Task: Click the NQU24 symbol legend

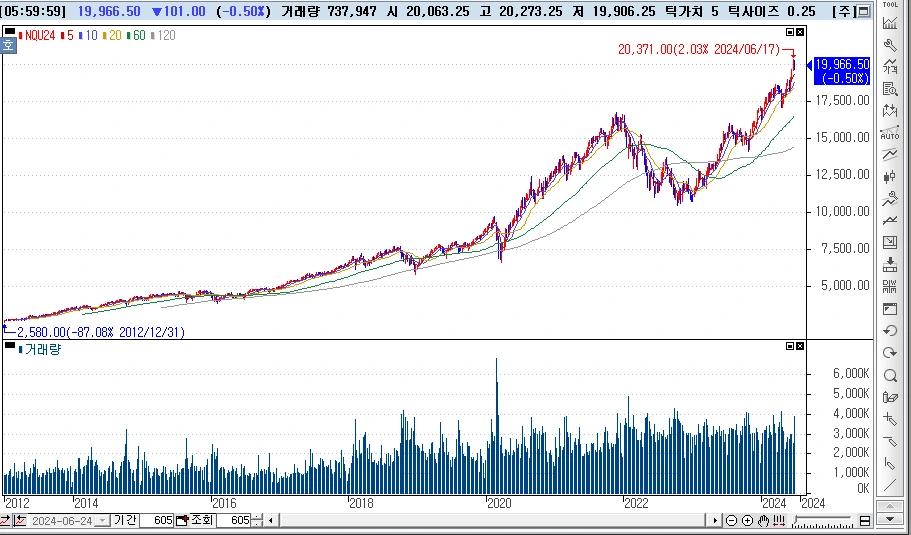Action: click(x=37, y=35)
